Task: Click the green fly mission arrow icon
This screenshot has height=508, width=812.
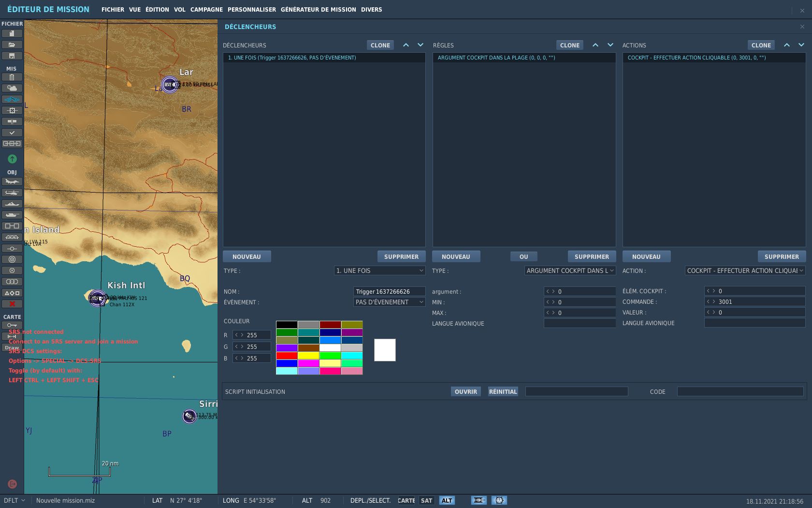Action: (12, 159)
